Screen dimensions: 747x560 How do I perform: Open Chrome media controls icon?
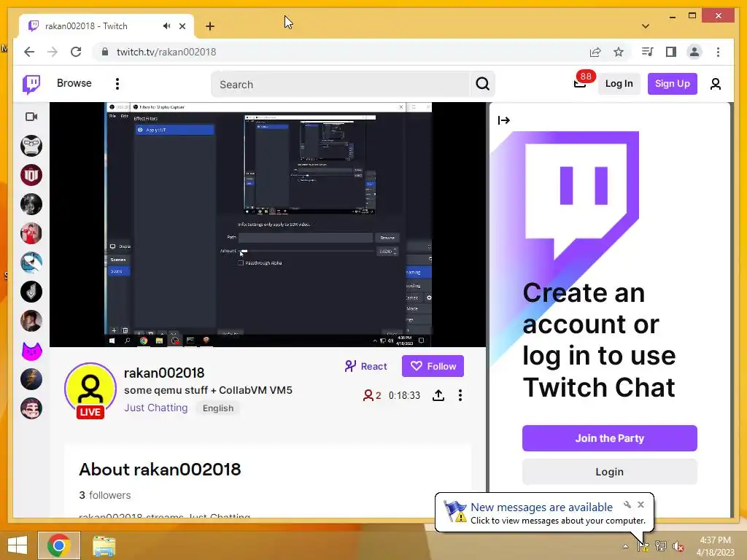[x=647, y=52]
